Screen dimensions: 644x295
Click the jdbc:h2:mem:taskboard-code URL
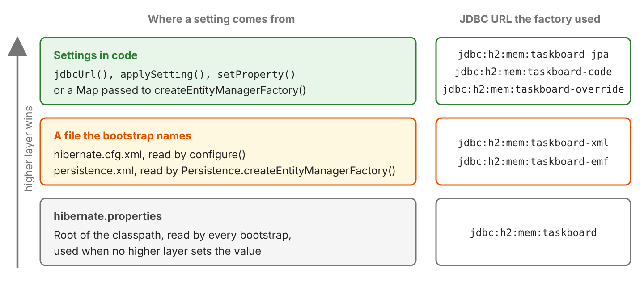click(534, 72)
